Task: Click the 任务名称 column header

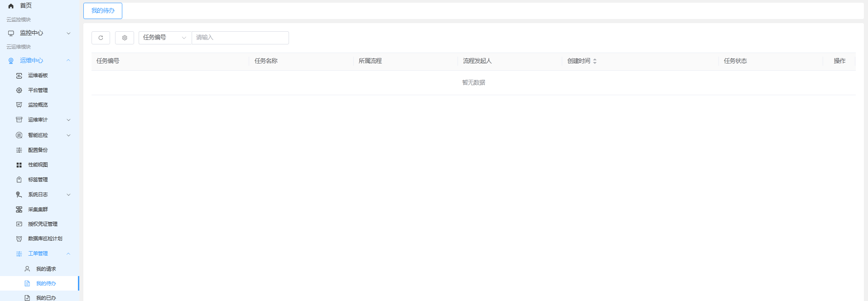Action: 266,61
